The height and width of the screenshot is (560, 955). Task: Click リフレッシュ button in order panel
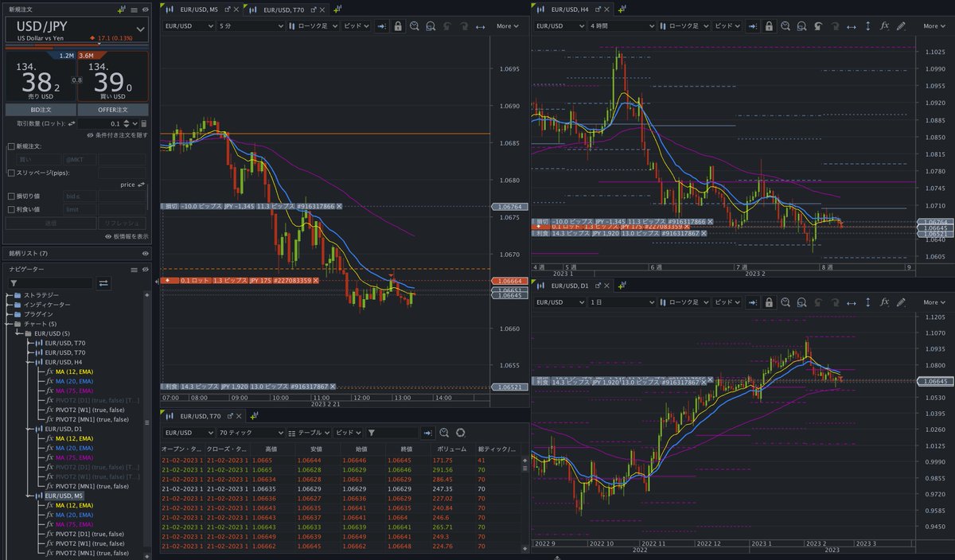pyautogui.click(x=123, y=224)
